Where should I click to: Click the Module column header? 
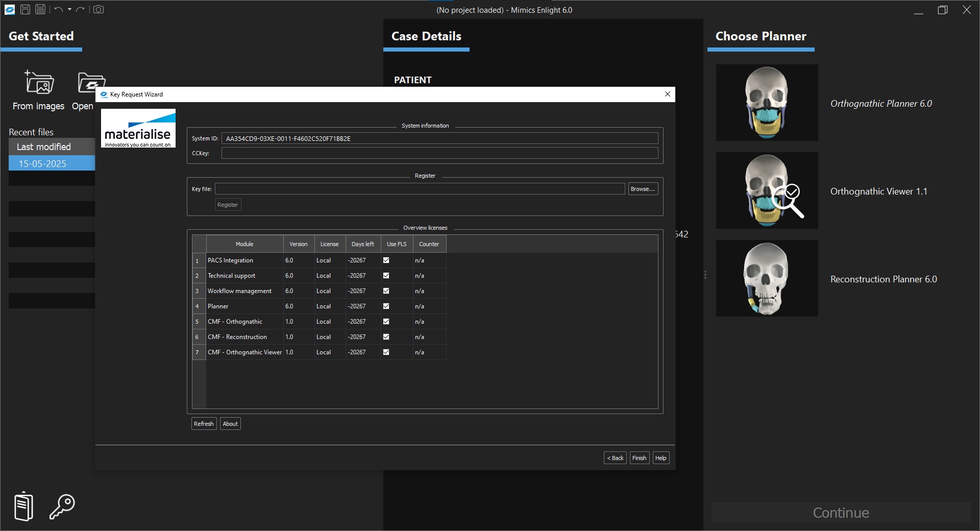pos(244,244)
